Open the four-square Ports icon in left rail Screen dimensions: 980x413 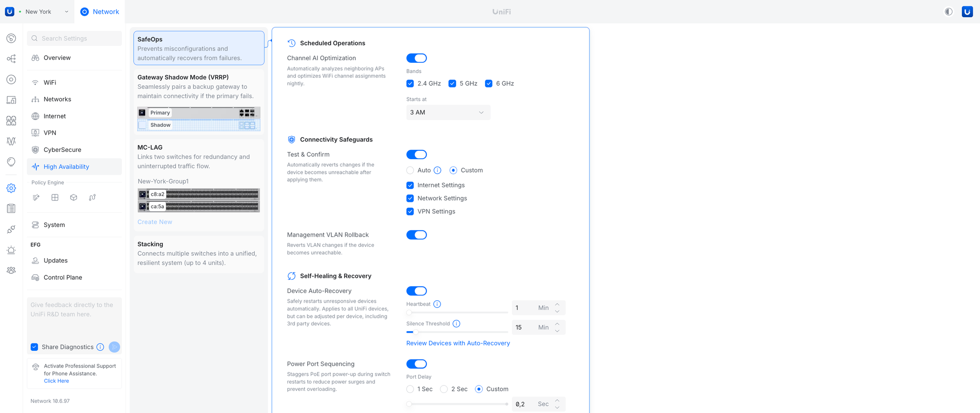pyautogui.click(x=11, y=121)
